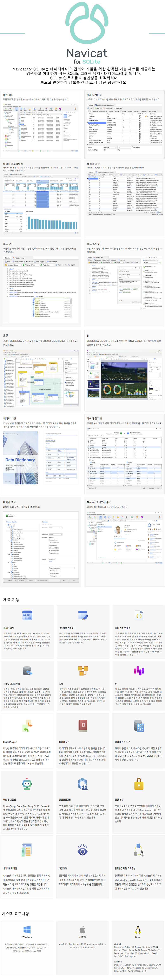The height and width of the screenshot is (980, 165).
Task: Click the "x86_64" label under Linux
Action: pos(118,944)
